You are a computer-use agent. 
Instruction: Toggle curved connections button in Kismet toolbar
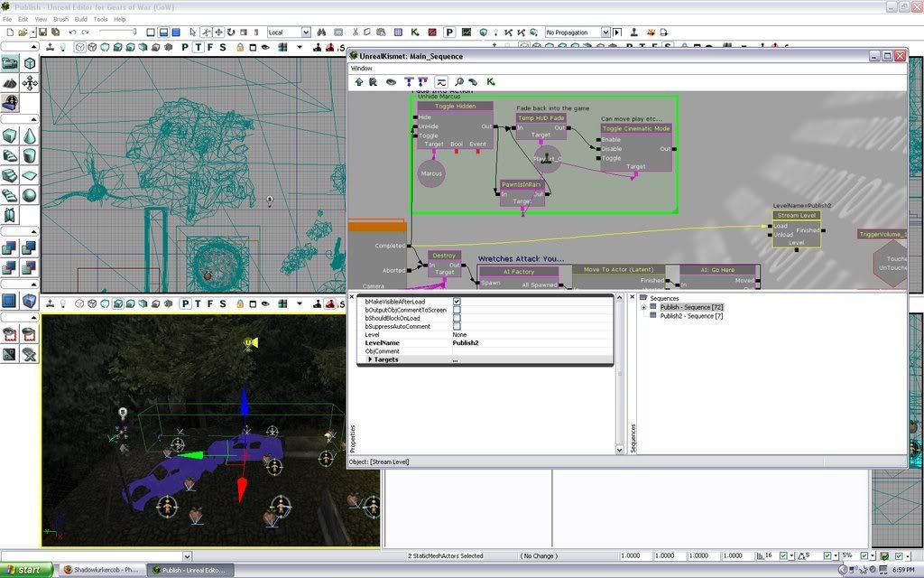pos(440,82)
